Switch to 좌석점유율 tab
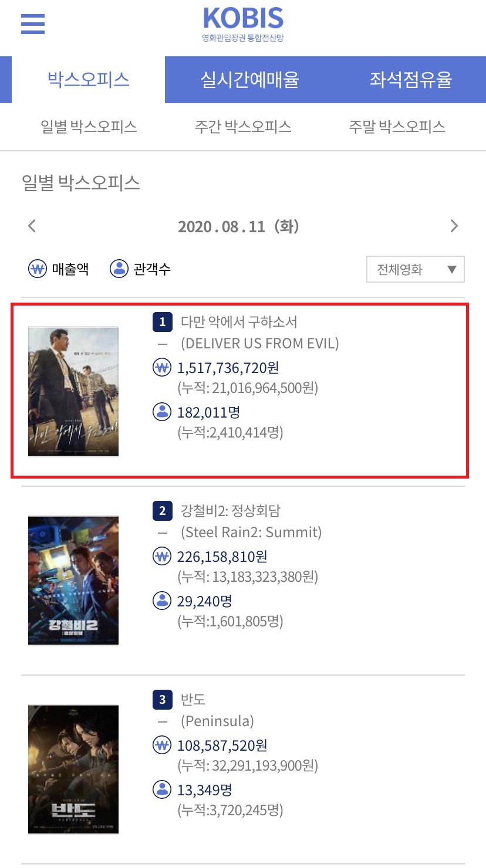Viewport: 486px width, 868px height. pyautogui.click(x=411, y=80)
